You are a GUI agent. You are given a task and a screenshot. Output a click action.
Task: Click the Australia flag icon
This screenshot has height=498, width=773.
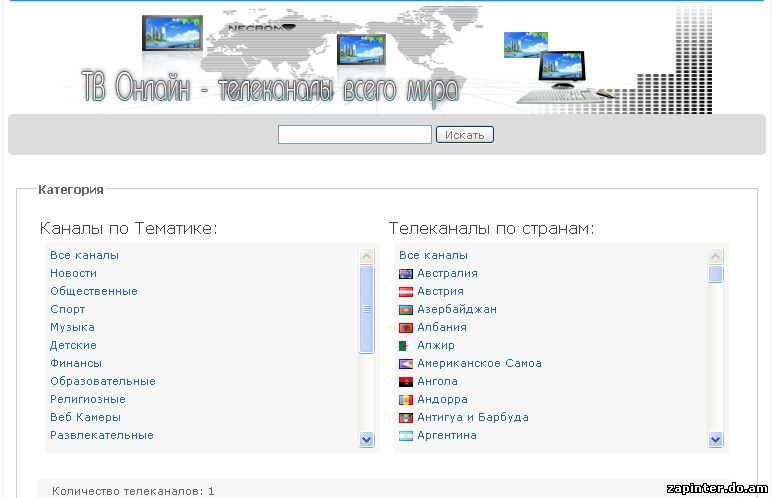pos(406,274)
